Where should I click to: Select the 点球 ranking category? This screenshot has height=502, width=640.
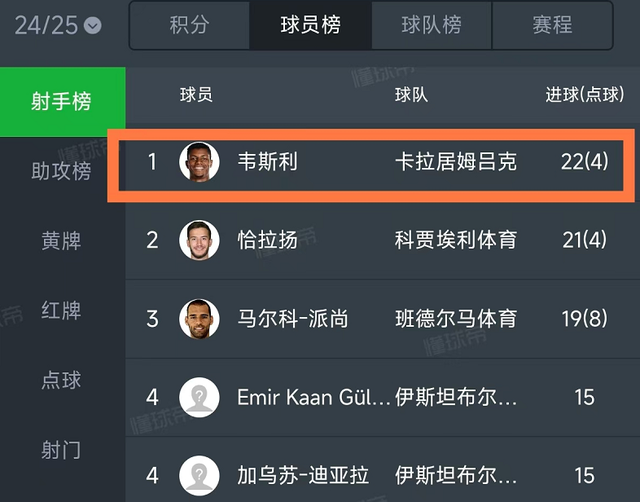pyautogui.click(x=61, y=380)
